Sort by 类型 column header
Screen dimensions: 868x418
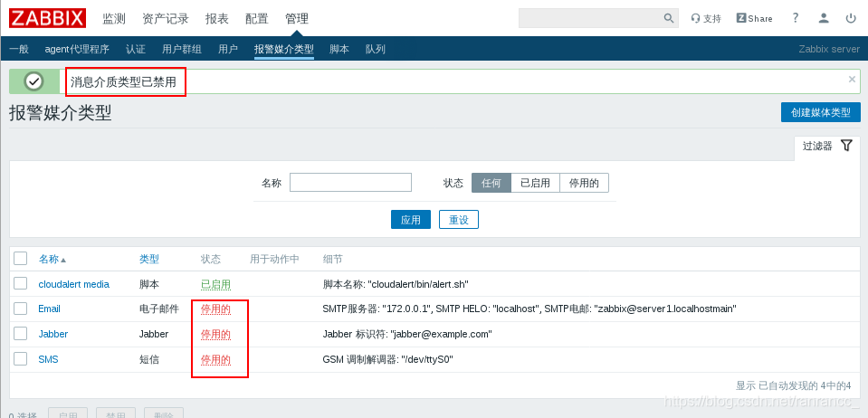(x=149, y=259)
